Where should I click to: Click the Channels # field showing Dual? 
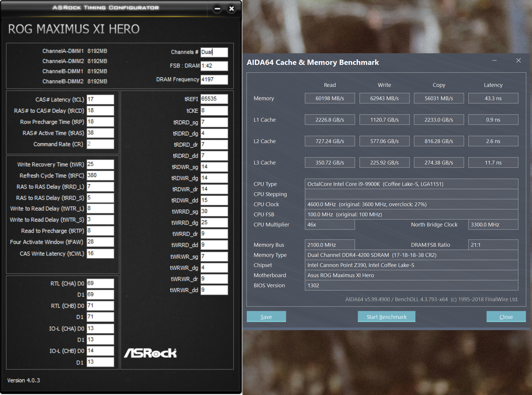pyautogui.click(x=214, y=52)
